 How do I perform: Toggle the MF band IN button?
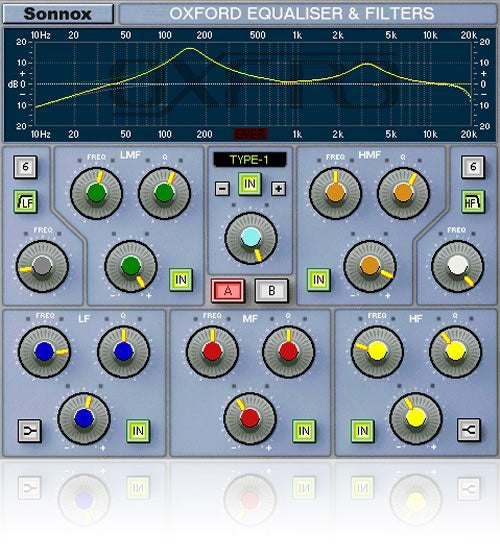pyautogui.click(x=304, y=431)
